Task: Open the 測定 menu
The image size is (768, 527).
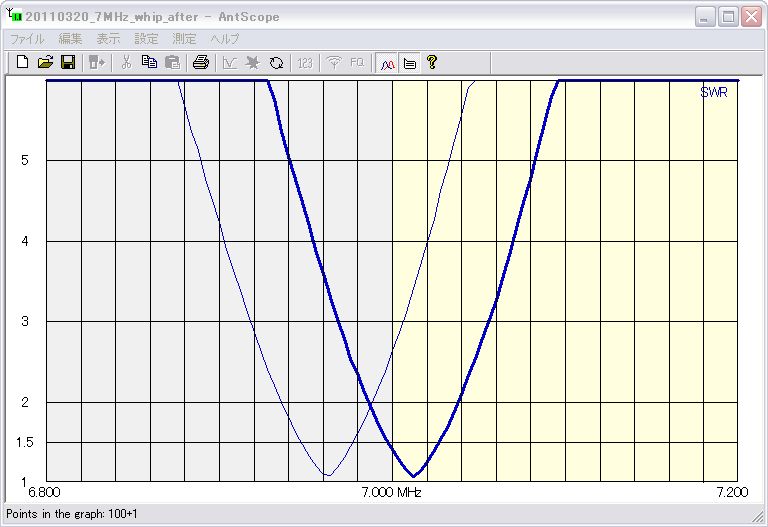Action: [184, 39]
